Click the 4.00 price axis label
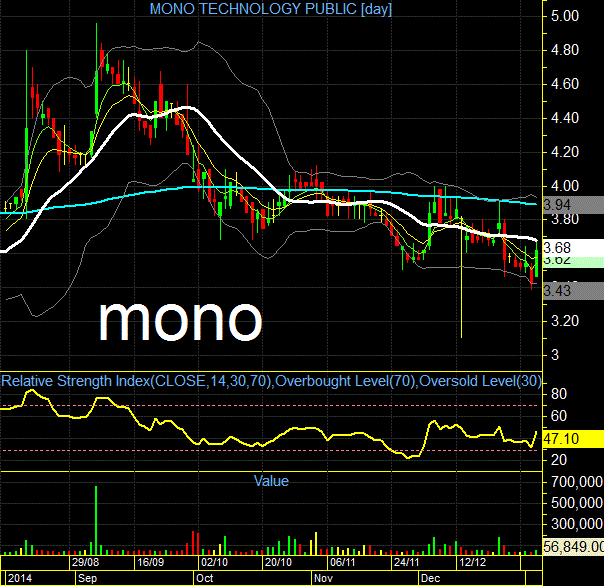Screen dimensions: 604x586 (x=565, y=186)
